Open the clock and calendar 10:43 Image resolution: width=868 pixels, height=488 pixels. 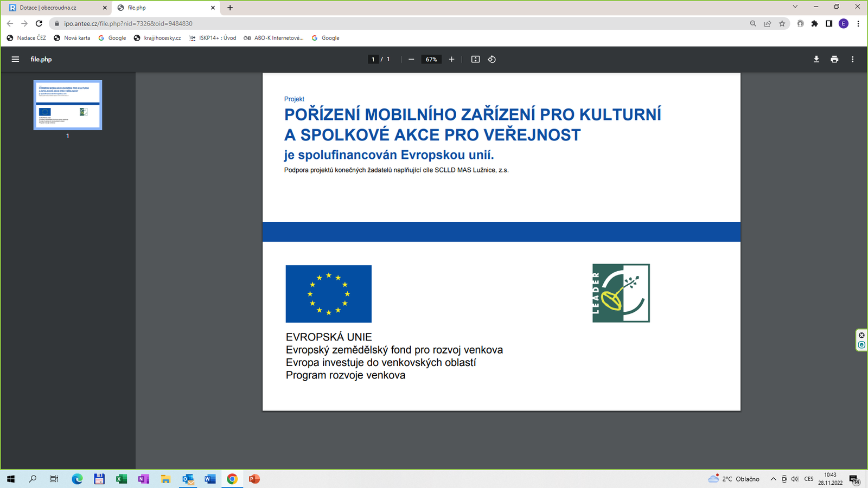(831, 479)
